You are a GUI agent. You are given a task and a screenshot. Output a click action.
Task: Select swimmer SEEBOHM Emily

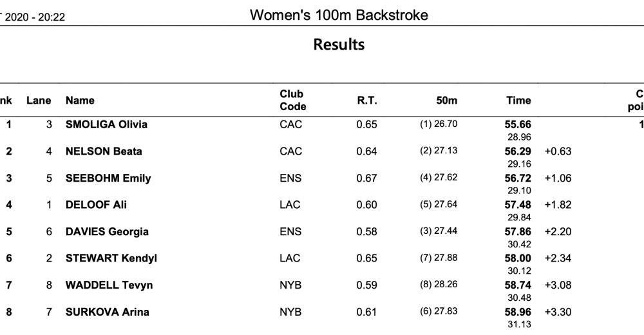(108, 178)
